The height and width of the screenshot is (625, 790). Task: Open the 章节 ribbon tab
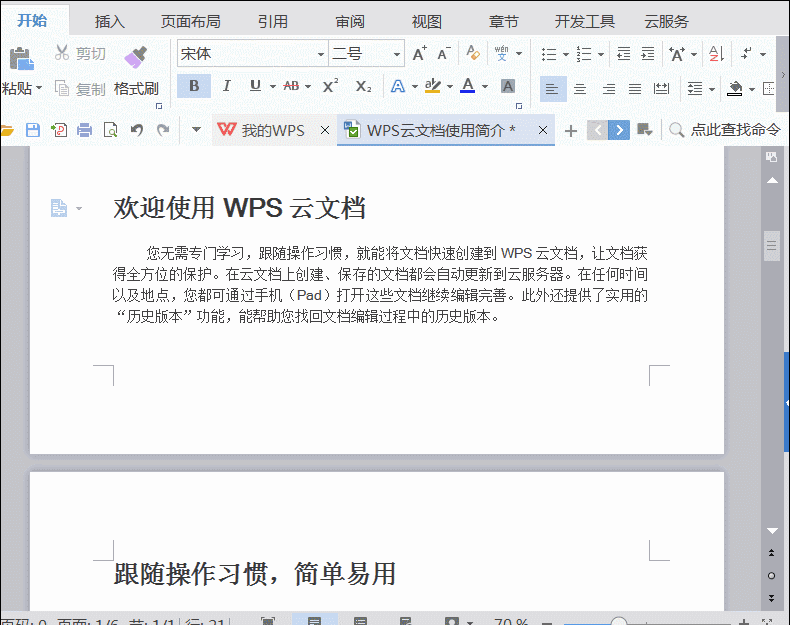[503, 22]
